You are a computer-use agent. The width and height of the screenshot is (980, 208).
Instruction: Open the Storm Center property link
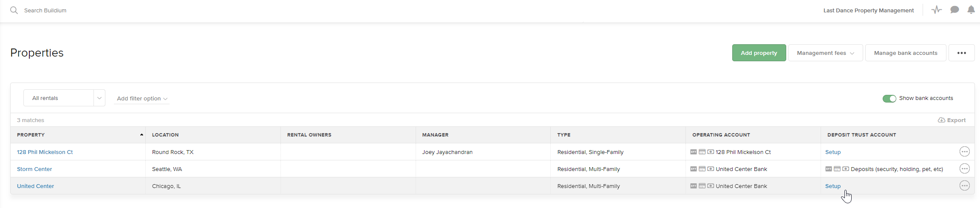[34, 169]
